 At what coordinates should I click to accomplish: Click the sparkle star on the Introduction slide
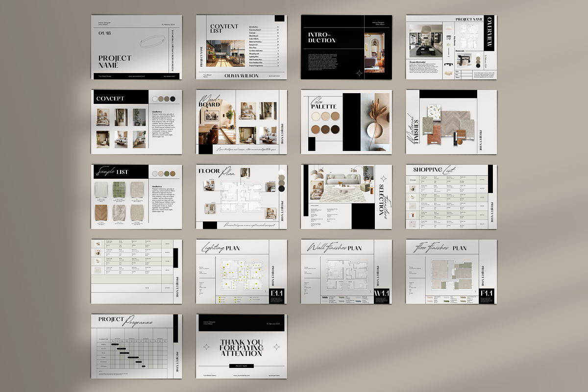359,73
